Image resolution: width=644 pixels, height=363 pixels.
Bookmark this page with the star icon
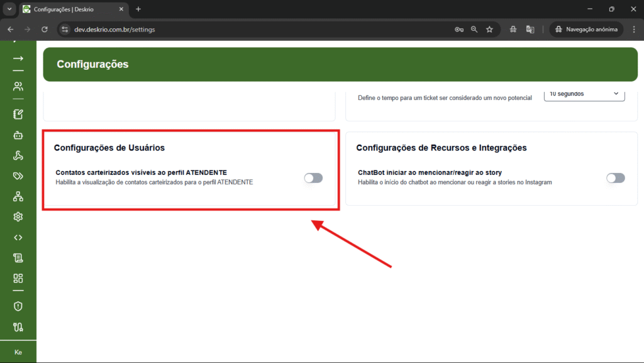click(x=489, y=30)
